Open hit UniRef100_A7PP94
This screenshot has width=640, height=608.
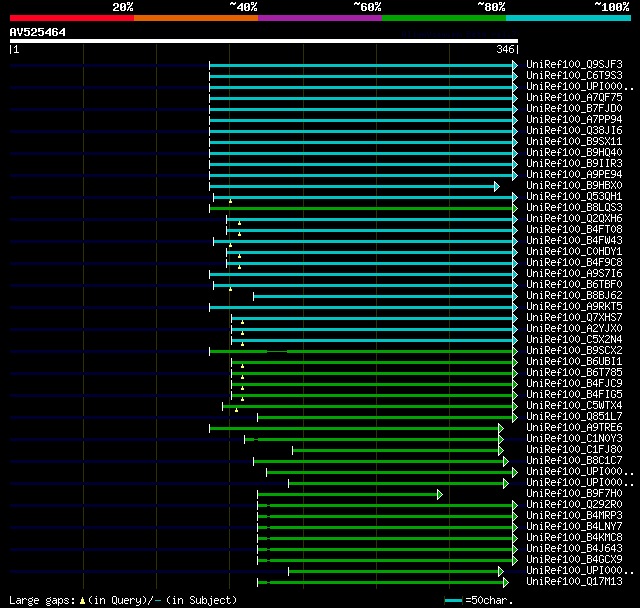click(574, 120)
